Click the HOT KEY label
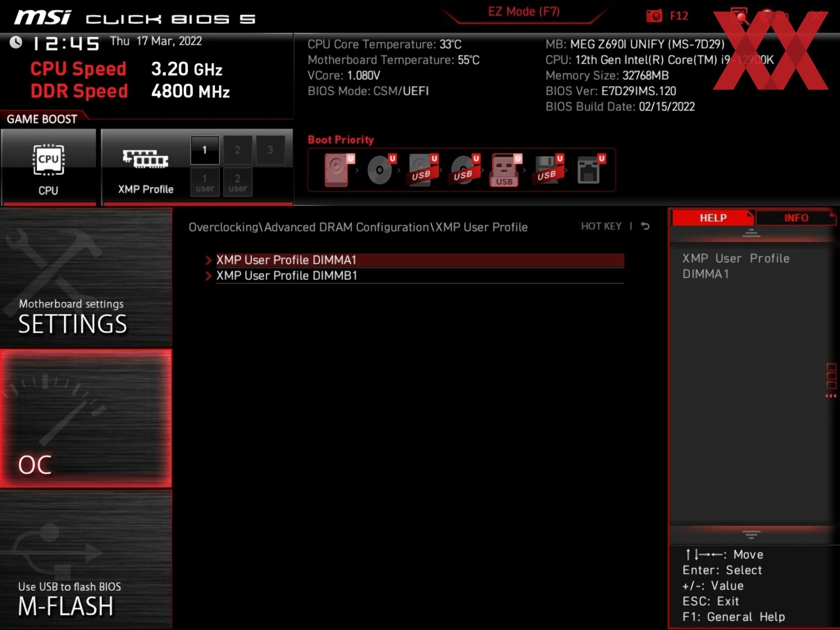Image resolution: width=840 pixels, height=630 pixels. coord(601,226)
